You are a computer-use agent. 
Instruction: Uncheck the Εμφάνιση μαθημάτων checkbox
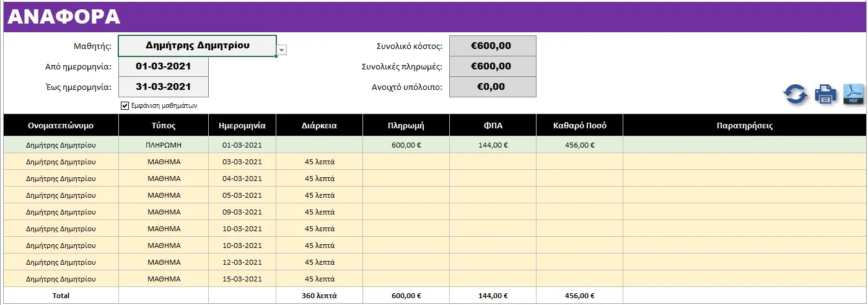pos(125,105)
